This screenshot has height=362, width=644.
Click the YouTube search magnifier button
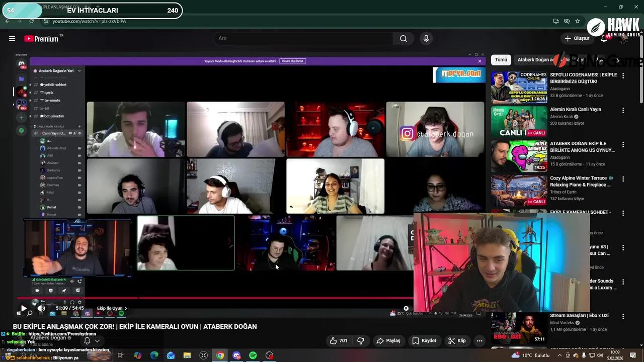pyautogui.click(x=404, y=39)
